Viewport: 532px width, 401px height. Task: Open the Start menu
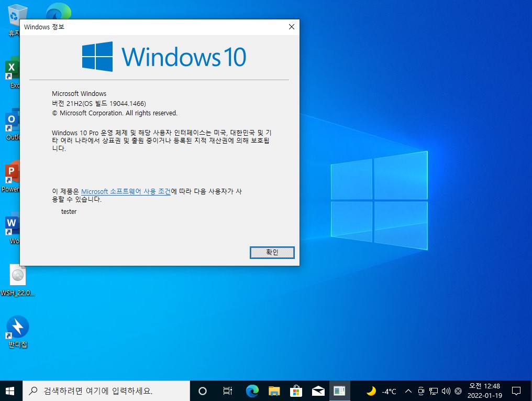pos(10,391)
